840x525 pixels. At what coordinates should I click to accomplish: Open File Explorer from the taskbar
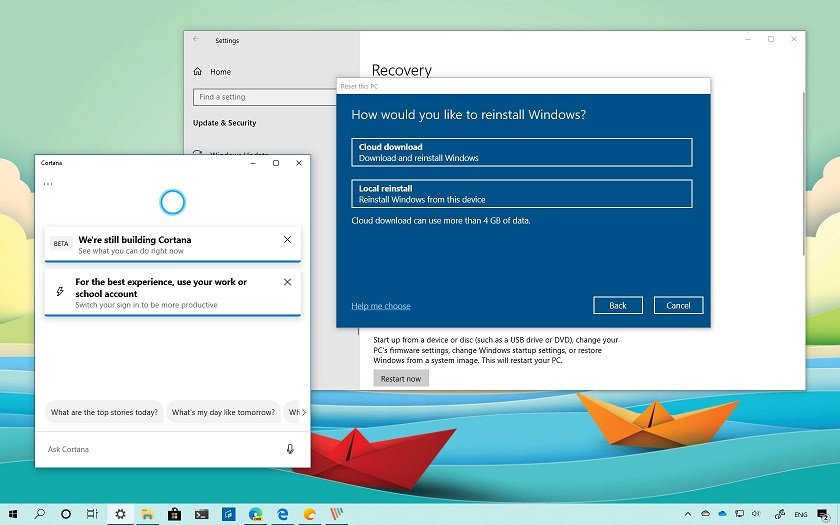pos(147,514)
